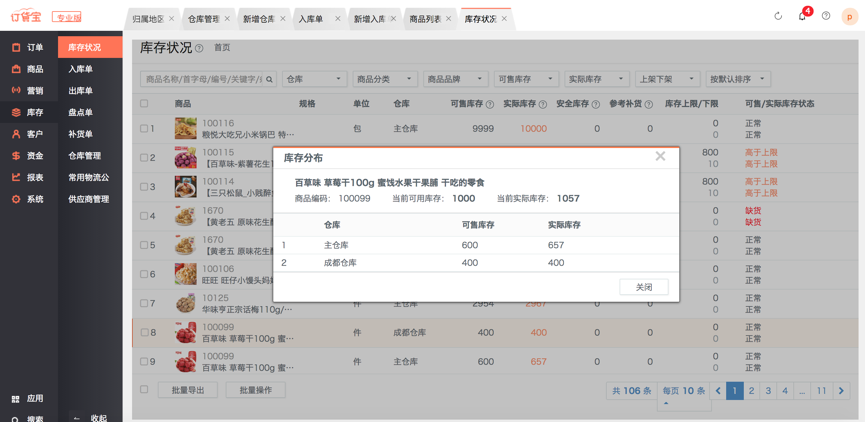Open the notification bell icon
The height and width of the screenshot is (422, 865).
pyautogui.click(x=802, y=16)
